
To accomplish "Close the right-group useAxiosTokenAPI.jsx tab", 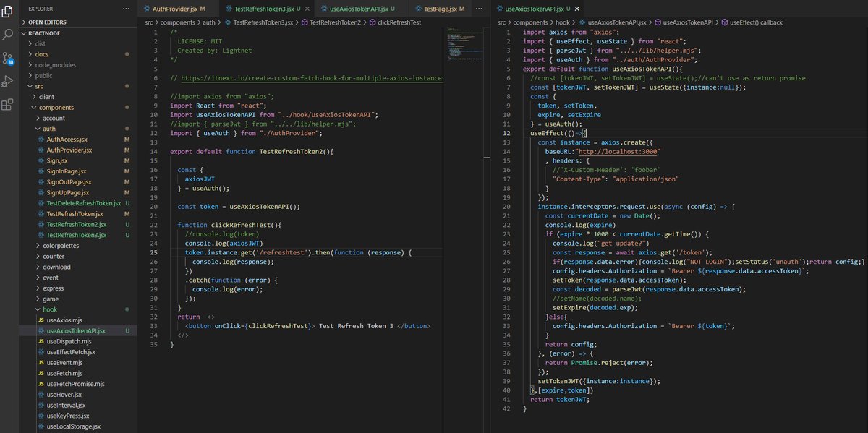I will tap(578, 9).
